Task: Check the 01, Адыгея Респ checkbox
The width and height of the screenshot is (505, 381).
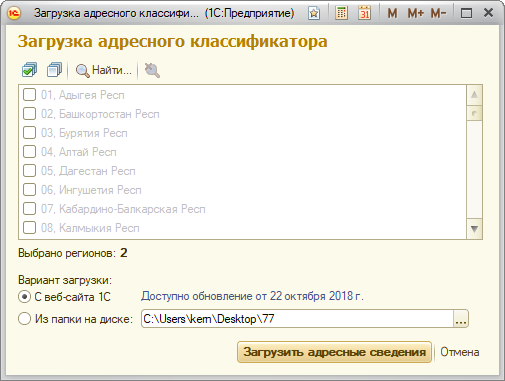Action: click(29, 95)
